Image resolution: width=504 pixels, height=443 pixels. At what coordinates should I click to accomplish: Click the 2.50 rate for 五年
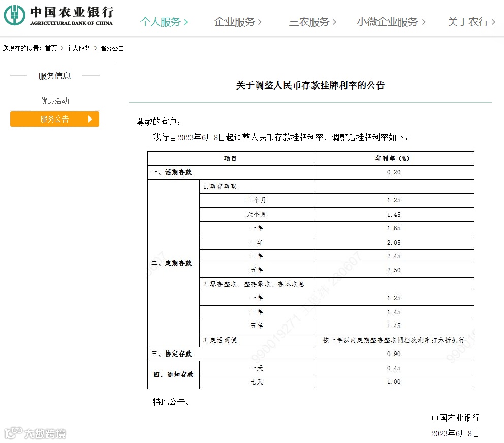[x=394, y=270]
